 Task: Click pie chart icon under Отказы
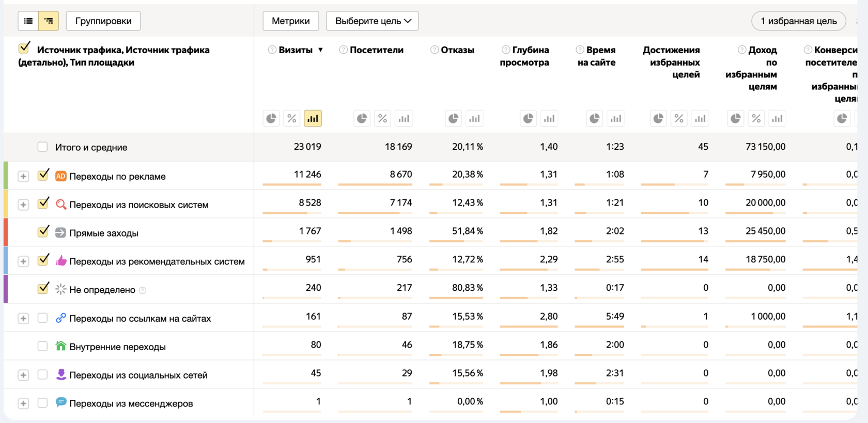click(x=453, y=119)
